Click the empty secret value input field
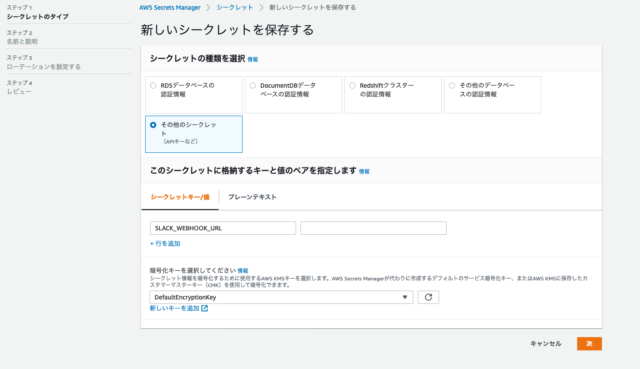The image size is (640, 369). click(373, 228)
